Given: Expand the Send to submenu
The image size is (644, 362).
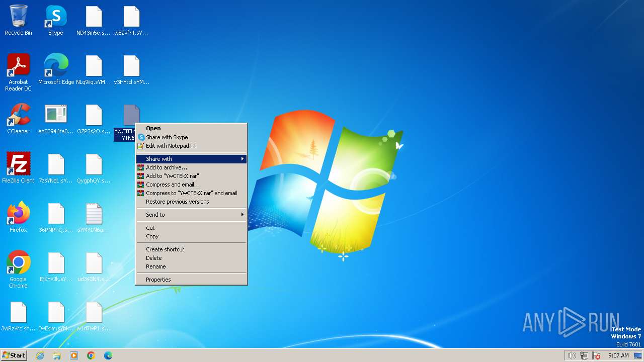Looking at the screenshot, I should tap(191, 215).
